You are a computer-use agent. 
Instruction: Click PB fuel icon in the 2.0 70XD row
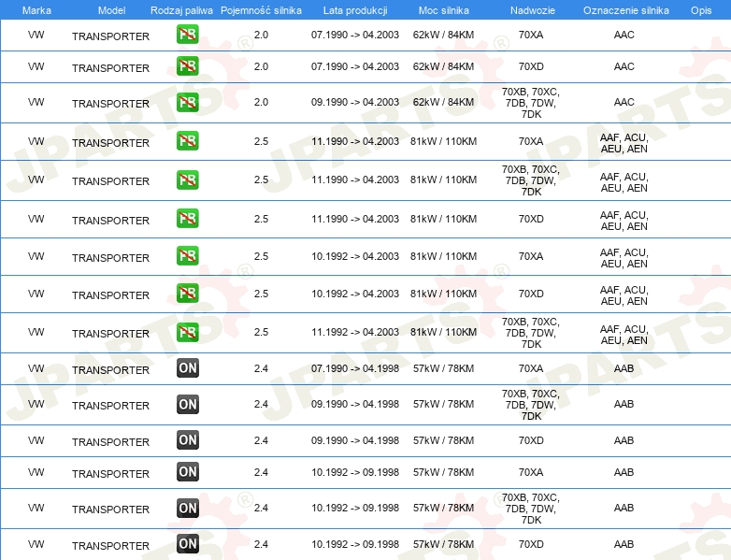[x=187, y=66]
